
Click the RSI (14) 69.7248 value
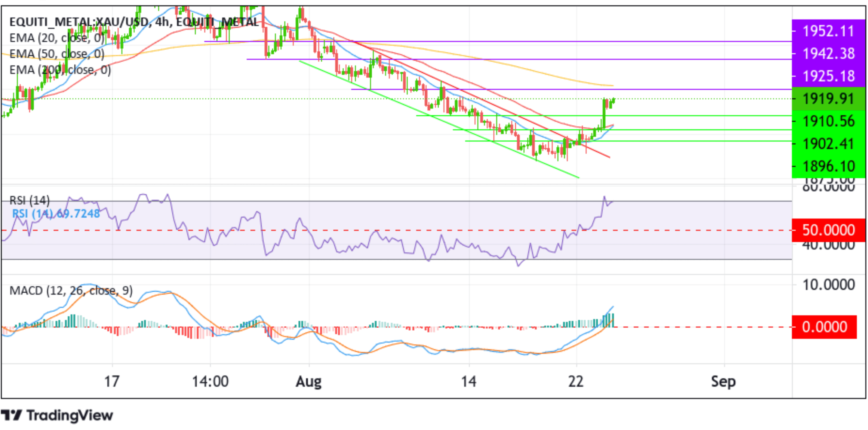point(56,213)
